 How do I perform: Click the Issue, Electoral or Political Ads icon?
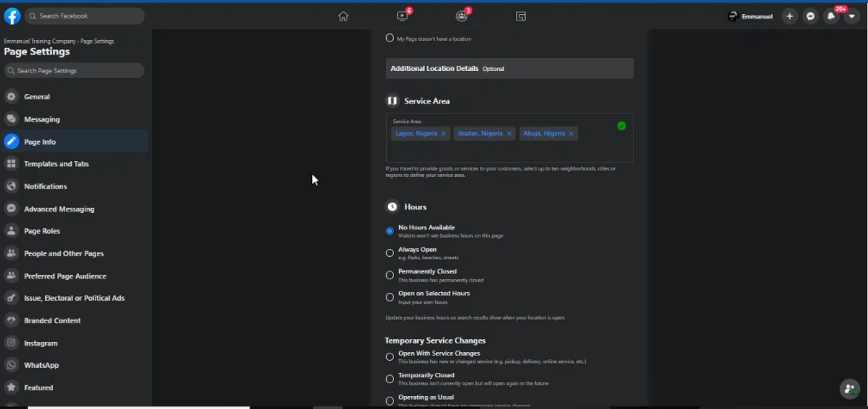click(x=11, y=298)
